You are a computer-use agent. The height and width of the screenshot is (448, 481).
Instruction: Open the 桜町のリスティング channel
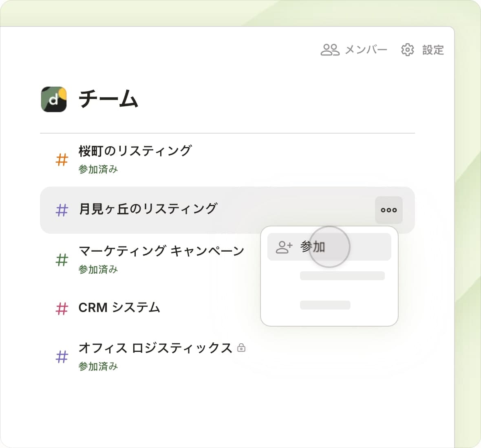tap(135, 151)
